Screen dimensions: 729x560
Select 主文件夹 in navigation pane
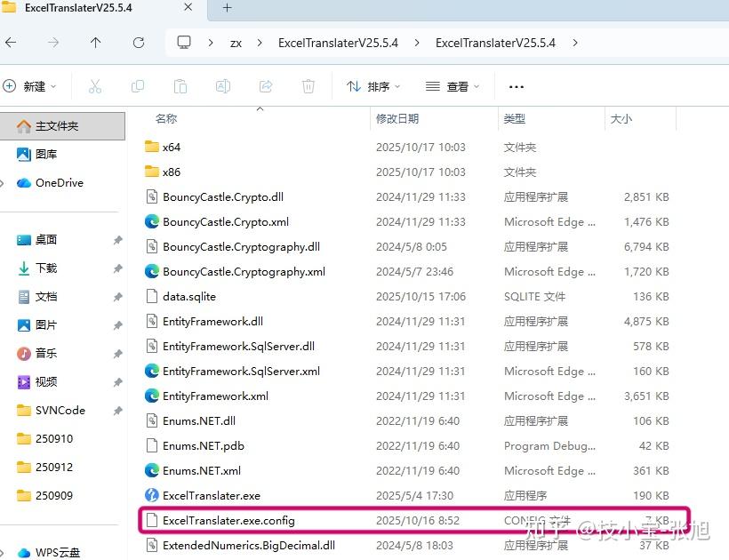pyautogui.click(x=62, y=126)
